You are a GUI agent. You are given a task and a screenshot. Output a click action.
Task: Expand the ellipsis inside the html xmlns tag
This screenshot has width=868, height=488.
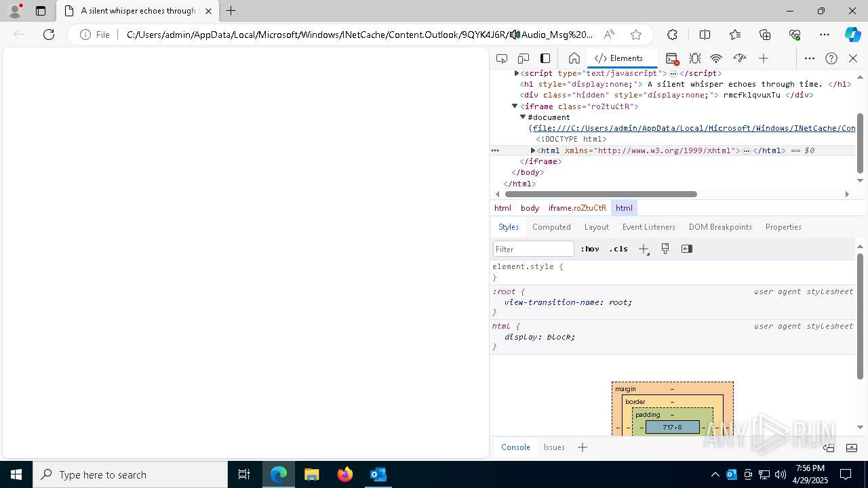747,150
